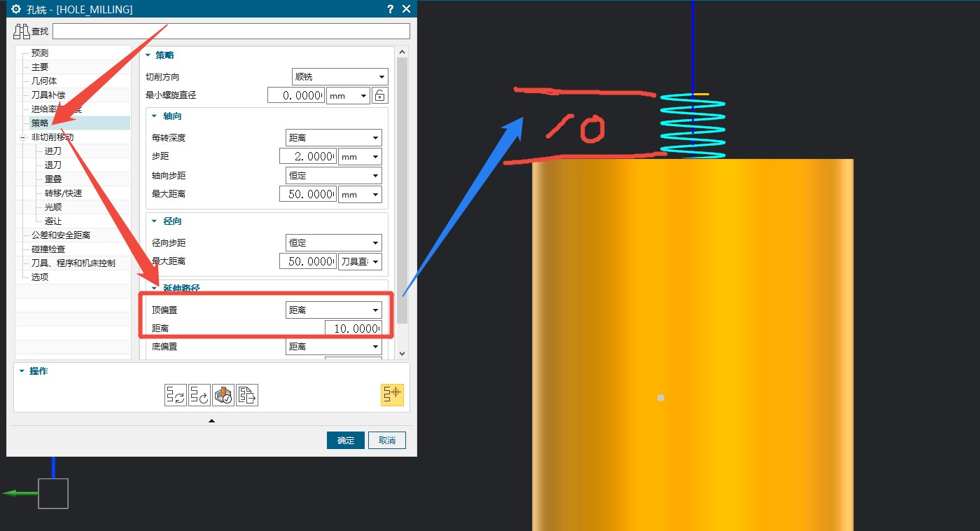Select 刀具补偿 in the tree

tap(49, 95)
